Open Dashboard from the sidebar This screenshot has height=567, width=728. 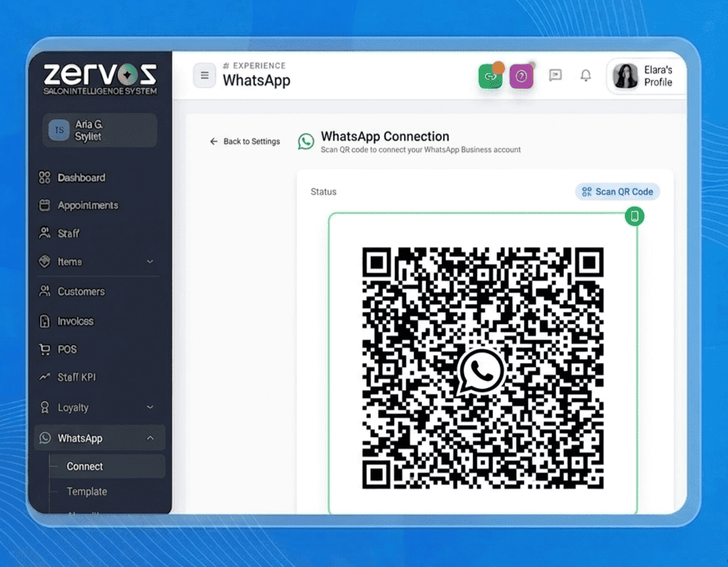pyautogui.click(x=81, y=178)
